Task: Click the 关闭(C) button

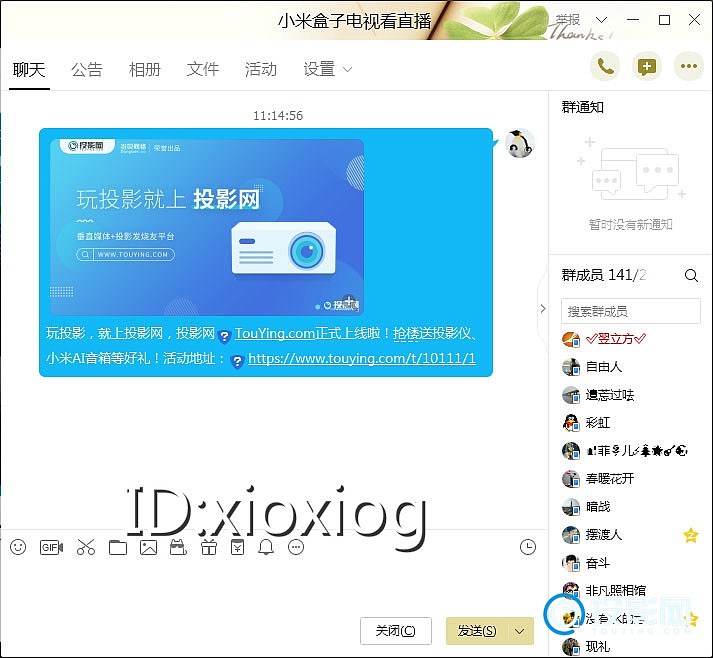Action: [396, 631]
